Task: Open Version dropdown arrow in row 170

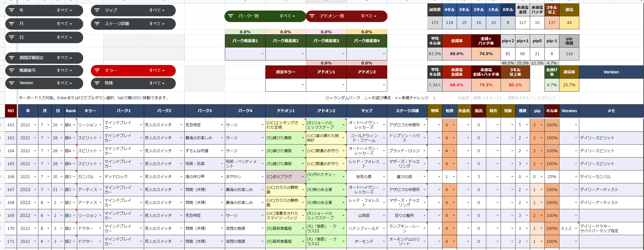Action: click(576, 228)
